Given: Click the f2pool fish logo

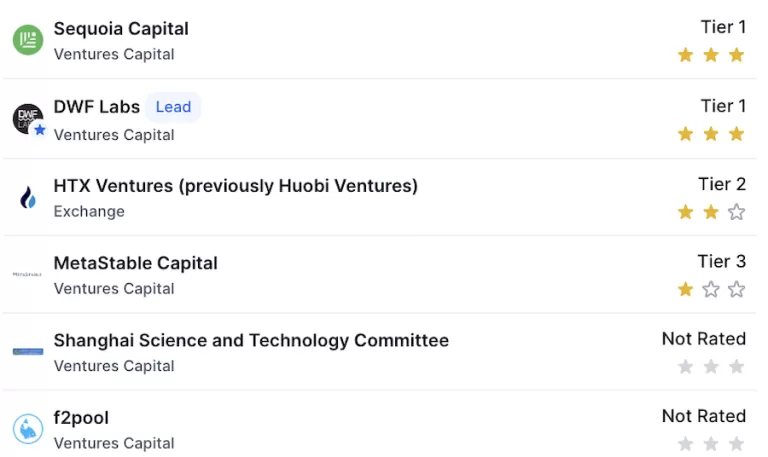Looking at the screenshot, I should (x=28, y=429).
